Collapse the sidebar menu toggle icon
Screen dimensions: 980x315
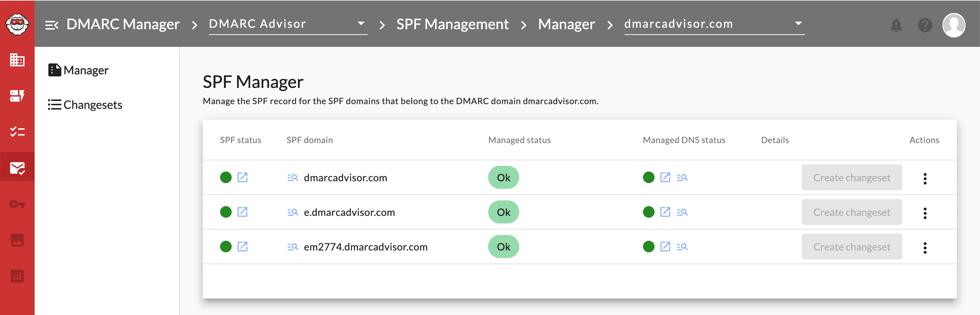(52, 25)
